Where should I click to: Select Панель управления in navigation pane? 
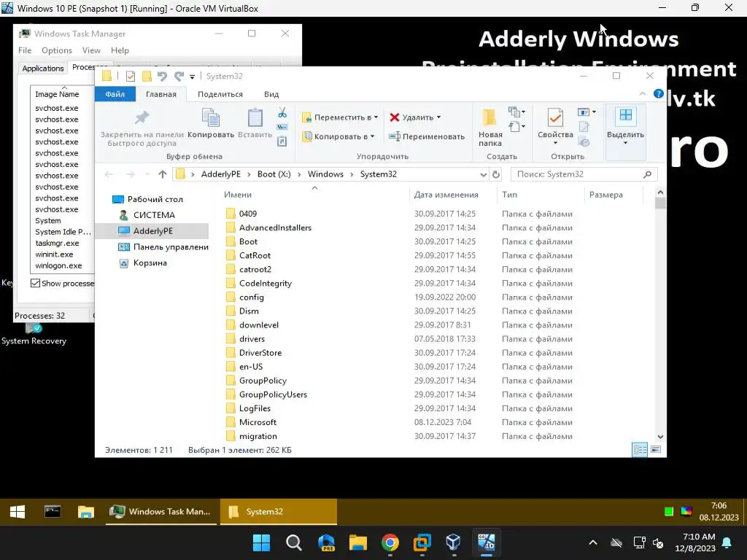tap(163, 246)
